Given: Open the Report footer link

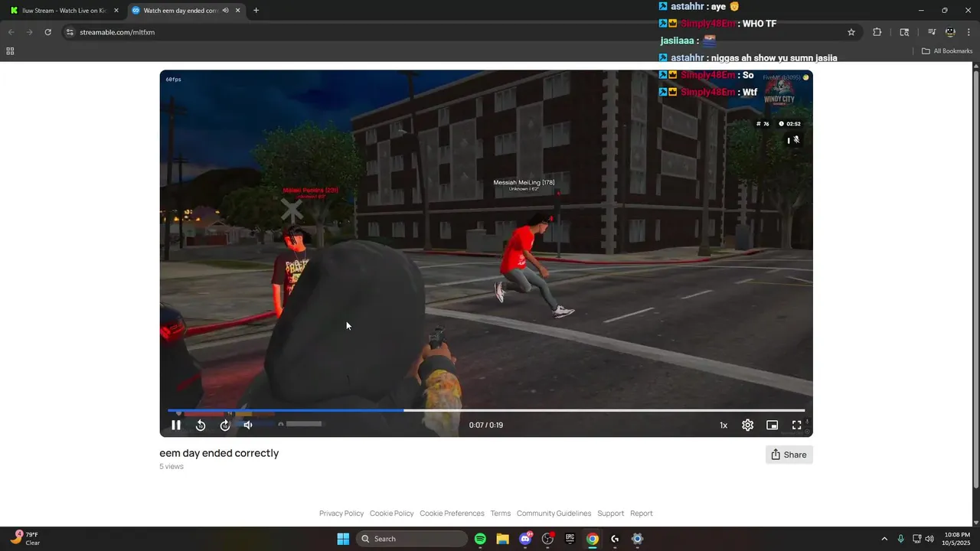Looking at the screenshot, I should pos(642,514).
